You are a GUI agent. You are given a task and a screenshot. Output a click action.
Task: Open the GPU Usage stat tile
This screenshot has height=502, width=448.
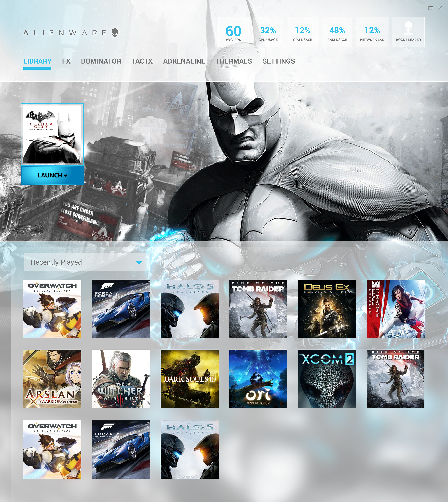point(303,32)
